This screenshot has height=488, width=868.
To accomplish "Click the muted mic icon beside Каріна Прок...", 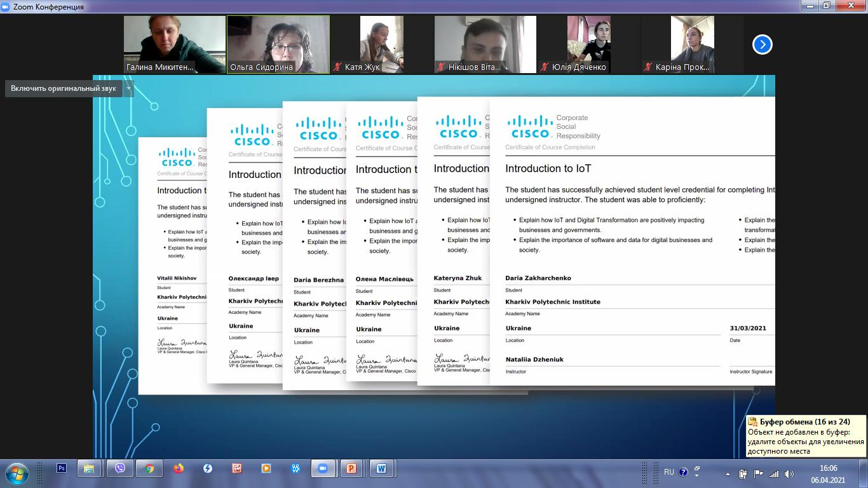I will pyautogui.click(x=649, y=67).
